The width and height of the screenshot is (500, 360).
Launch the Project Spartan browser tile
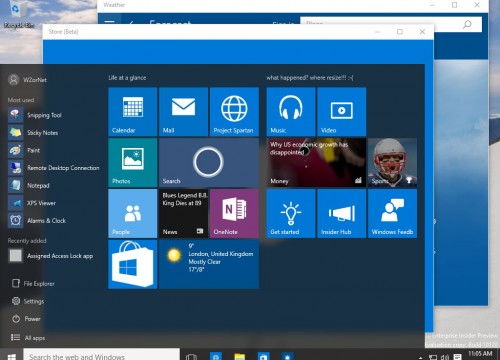point(234,112)
